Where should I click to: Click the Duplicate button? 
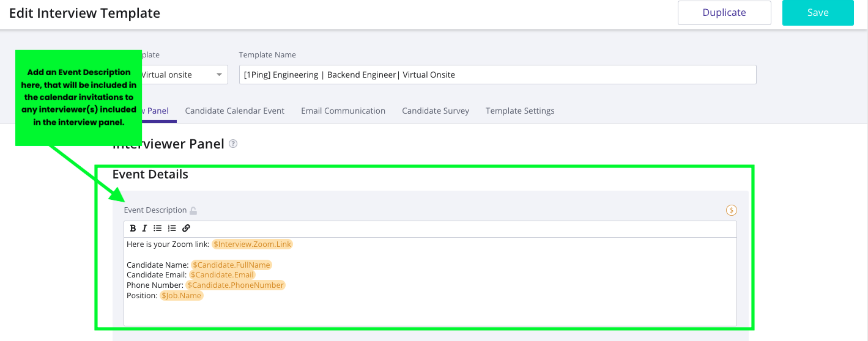coord(724,13)
